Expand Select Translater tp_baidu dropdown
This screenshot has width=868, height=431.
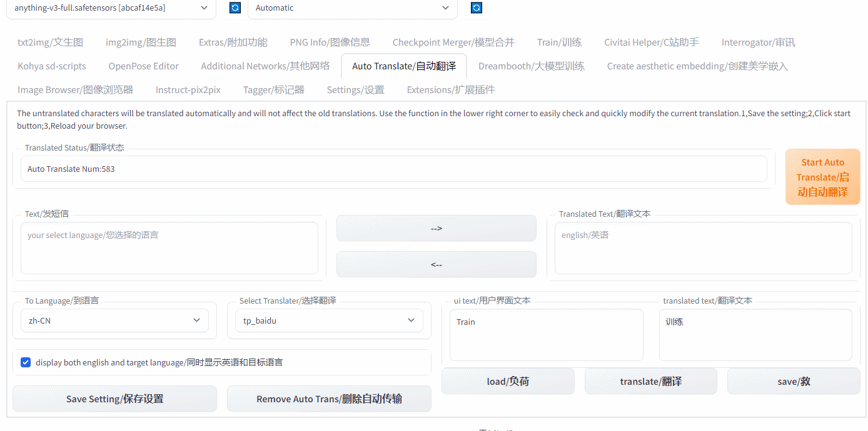pyautogui.click(x=329, y=320)
